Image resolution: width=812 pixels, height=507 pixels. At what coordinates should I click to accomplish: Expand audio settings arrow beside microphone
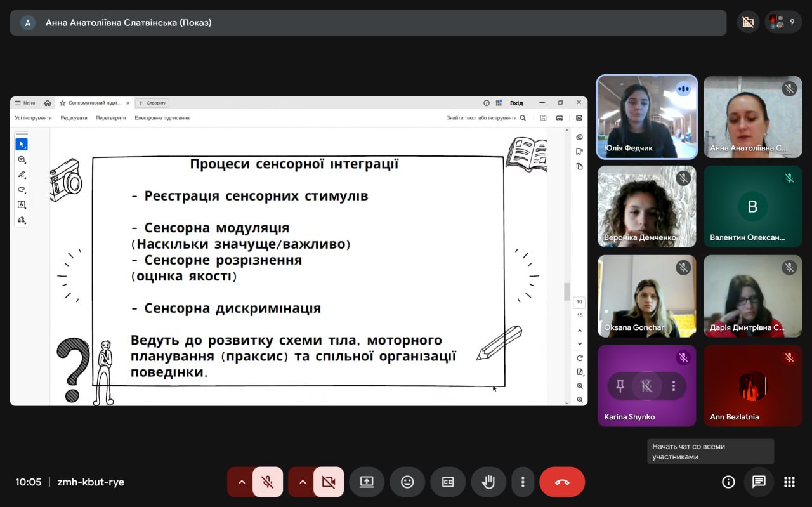(x=241, y=482)
